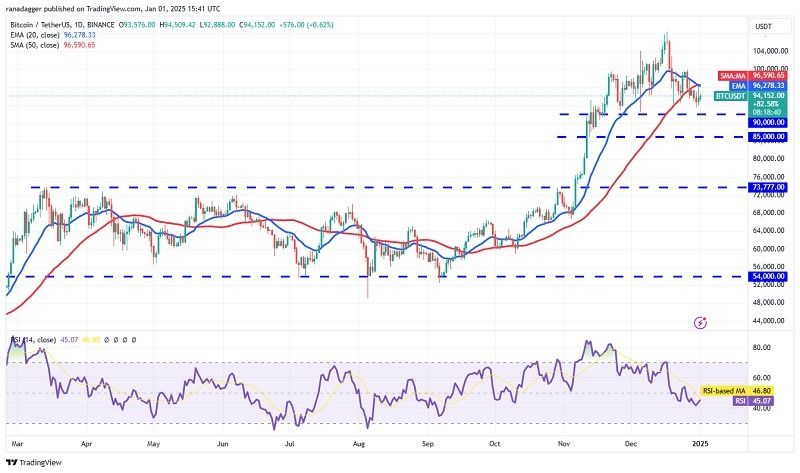Open the USDT currency selector
Viewport: 800px width, 473px height.
click(x=763, y=27)
